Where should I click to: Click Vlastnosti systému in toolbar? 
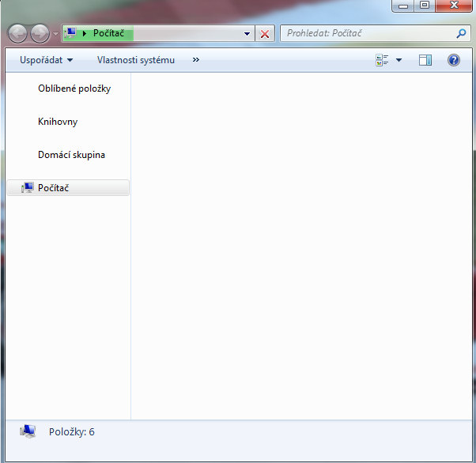[x=136, y=60]
